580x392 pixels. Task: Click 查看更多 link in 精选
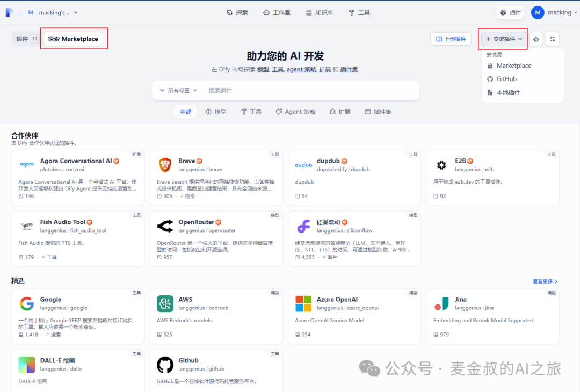[545, 281]
